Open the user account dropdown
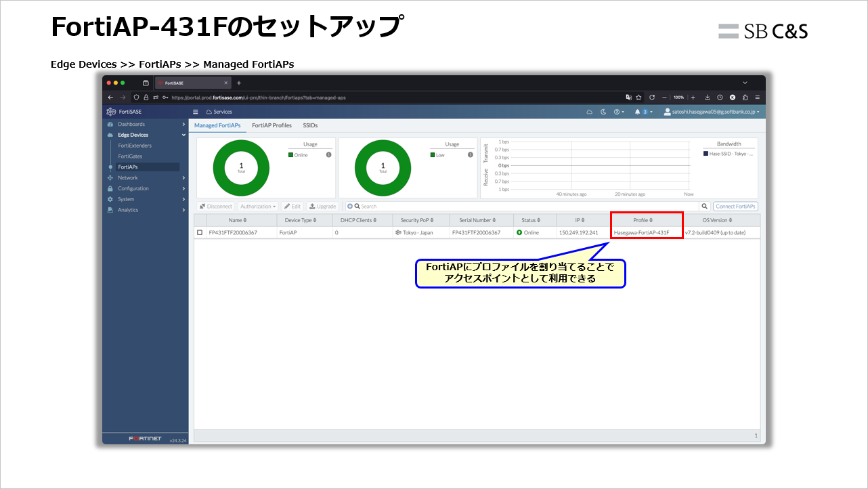The width and height of the screenshot is (868, 489). (x=712, y=112)
